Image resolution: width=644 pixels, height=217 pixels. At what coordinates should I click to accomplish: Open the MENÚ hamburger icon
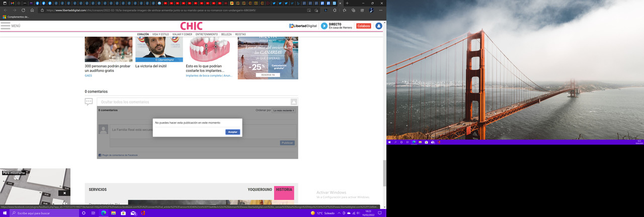click(x=6, y=25)
